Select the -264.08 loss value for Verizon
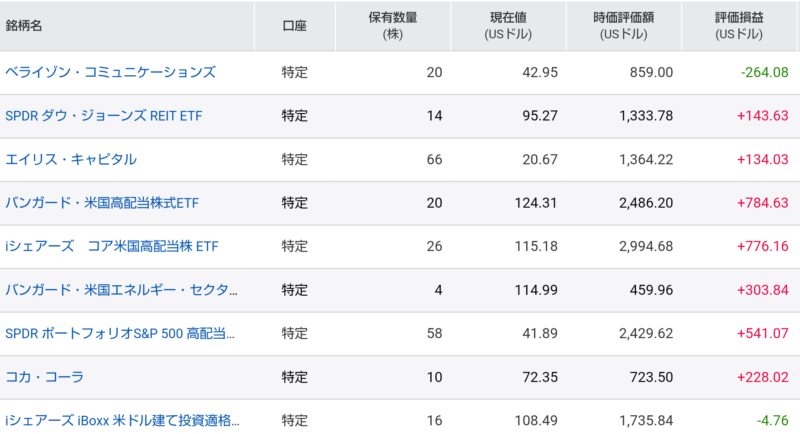 pos(765,72)
